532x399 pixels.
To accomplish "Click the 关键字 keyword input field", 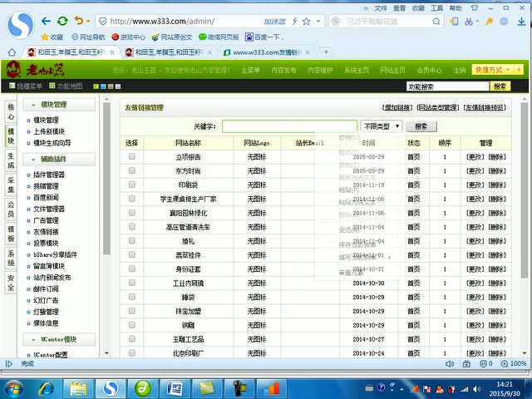I will (288, 126).
